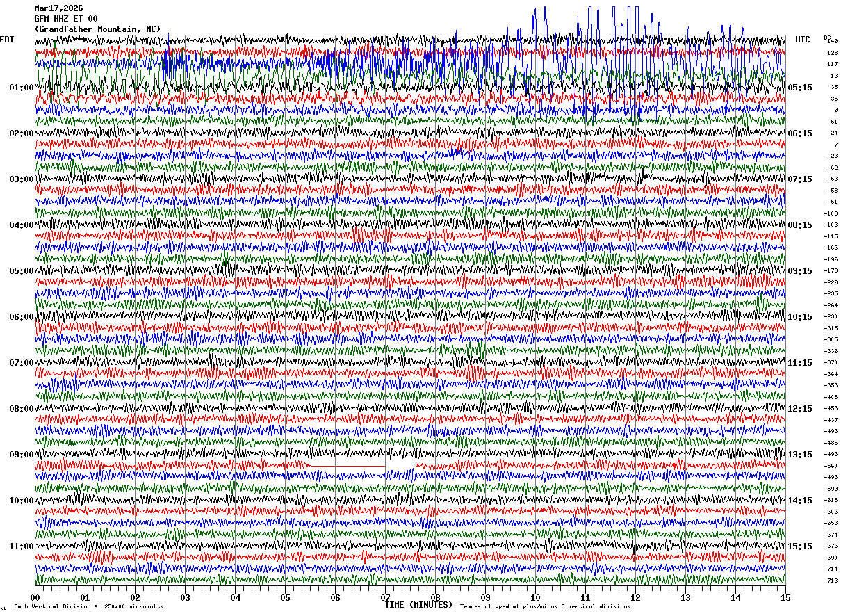This screenshot has height=616, width=841.
Task: Click the 14:15 UTC time label
Action: 800,501
